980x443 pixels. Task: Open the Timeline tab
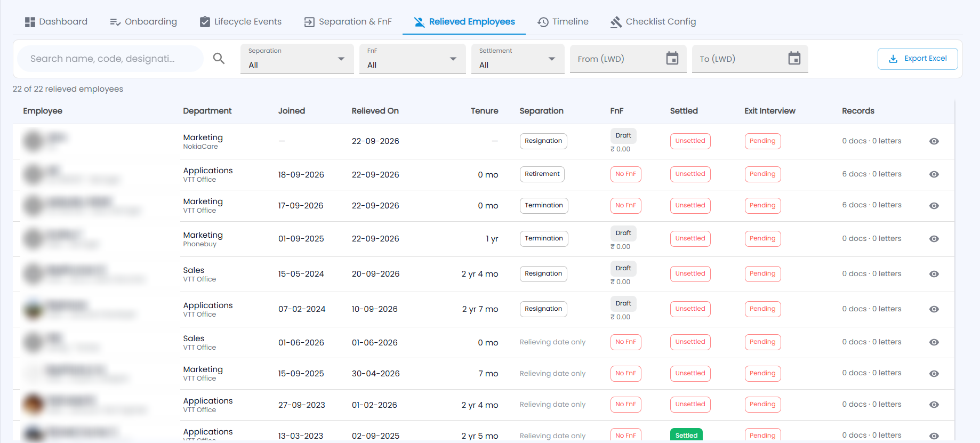point(563,22)
